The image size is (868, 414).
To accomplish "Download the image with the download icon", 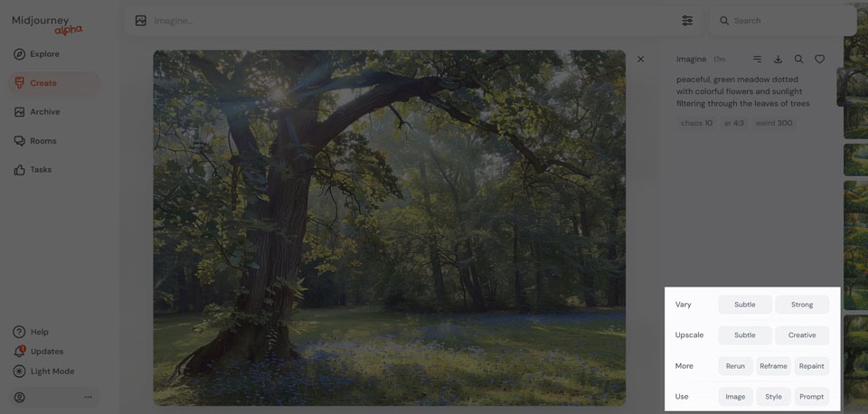I will (778, 60).
